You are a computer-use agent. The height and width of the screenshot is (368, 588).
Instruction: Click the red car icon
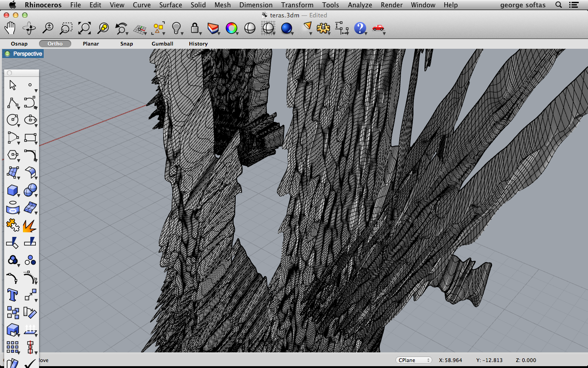point(378,28)
